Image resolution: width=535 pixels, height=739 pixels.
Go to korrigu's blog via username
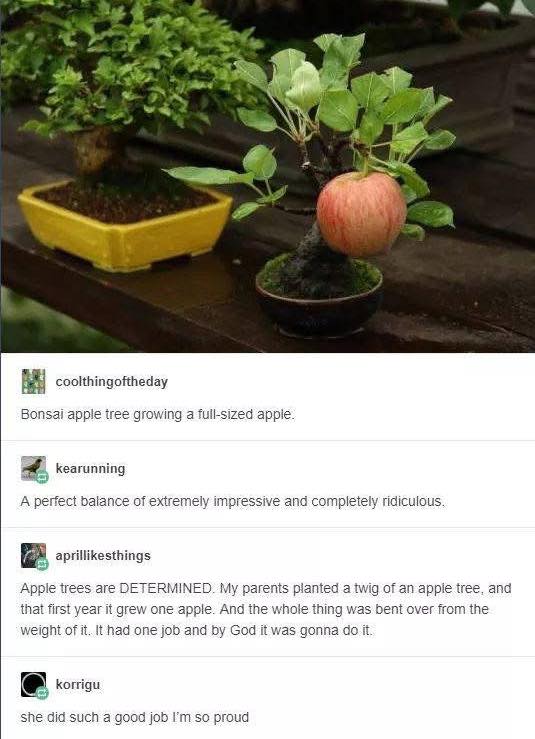tap(78, 684)
